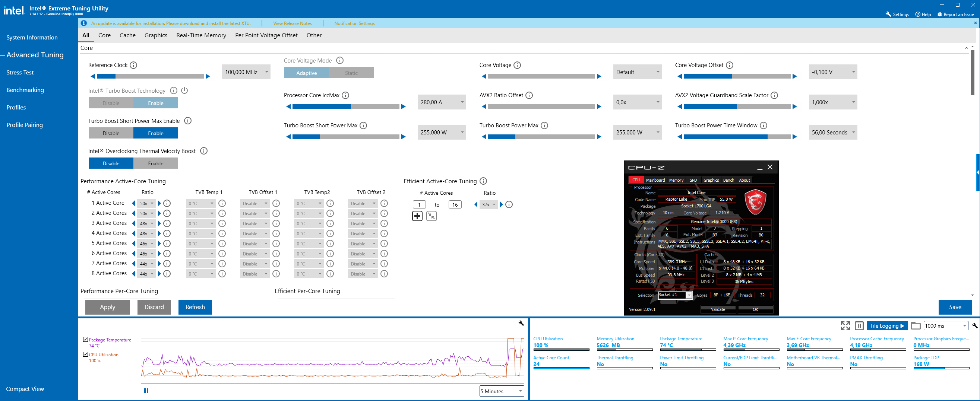The height and width of the screenshot is (401, 980).
Task: Toggle the Package Temperature graph checkbox
Action: 86,340
